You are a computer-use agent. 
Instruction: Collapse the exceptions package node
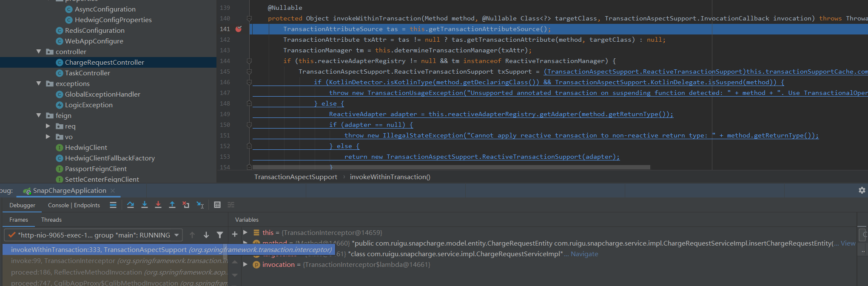39,83
